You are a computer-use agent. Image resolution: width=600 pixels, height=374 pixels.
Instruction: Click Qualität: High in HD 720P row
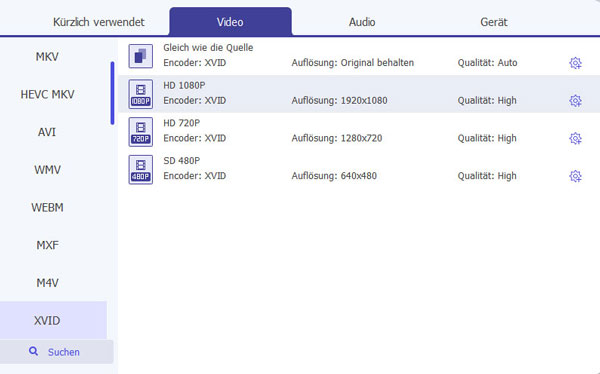487,138
